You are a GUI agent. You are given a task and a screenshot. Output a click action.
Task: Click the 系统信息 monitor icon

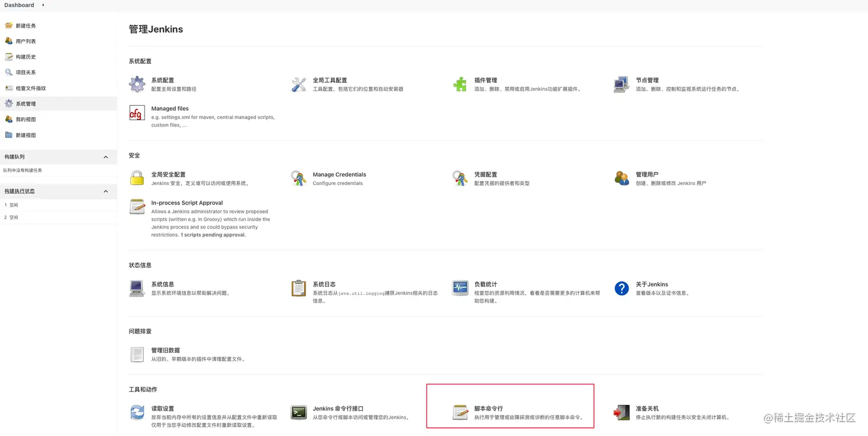click(137, 288)
